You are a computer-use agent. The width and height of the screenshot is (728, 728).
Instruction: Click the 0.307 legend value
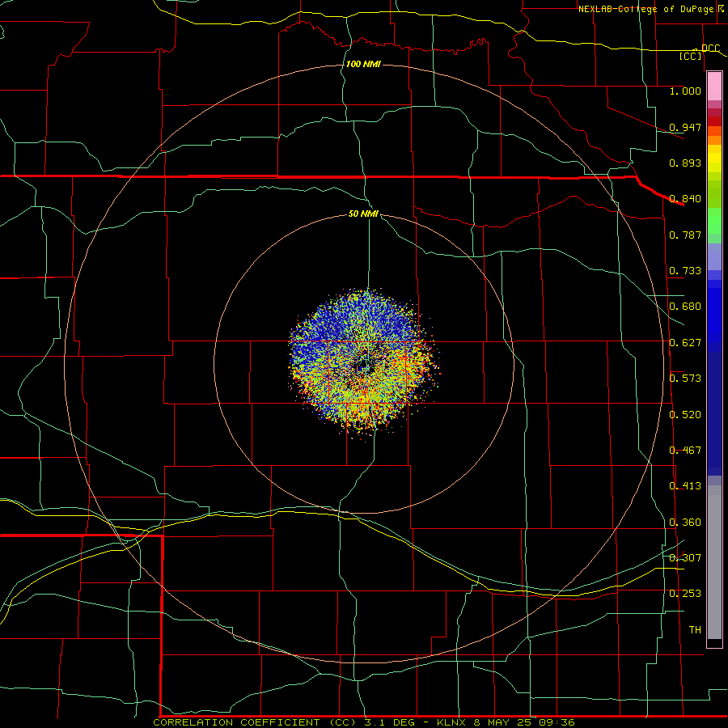pos(685,558)
